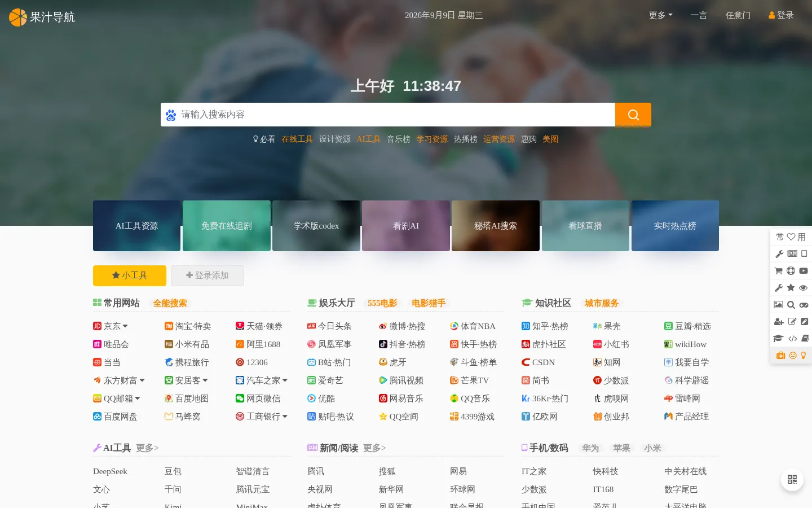Open the AI工具资源 card
Screen dimensions: 812x508
point(136,226)
